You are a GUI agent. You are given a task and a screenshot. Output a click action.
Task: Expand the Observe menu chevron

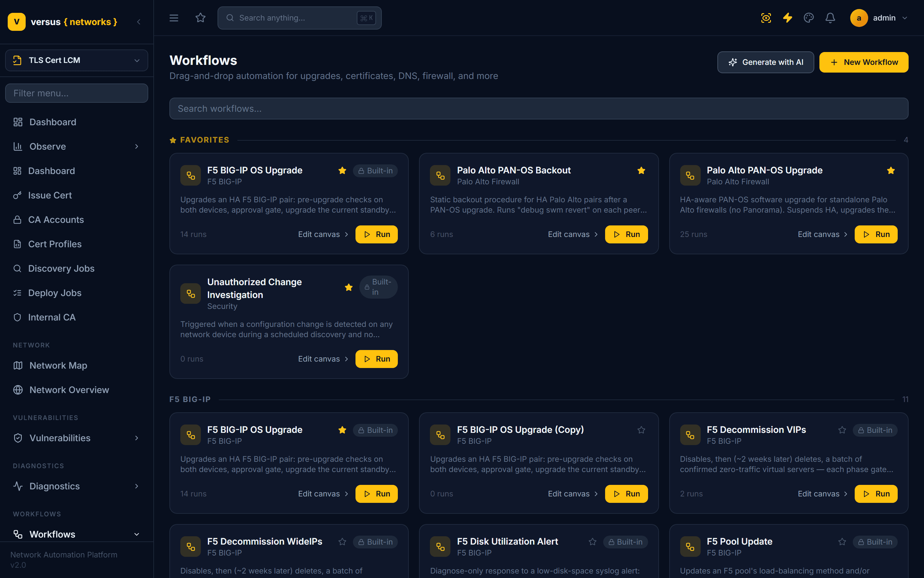click(x=136, y=146)
